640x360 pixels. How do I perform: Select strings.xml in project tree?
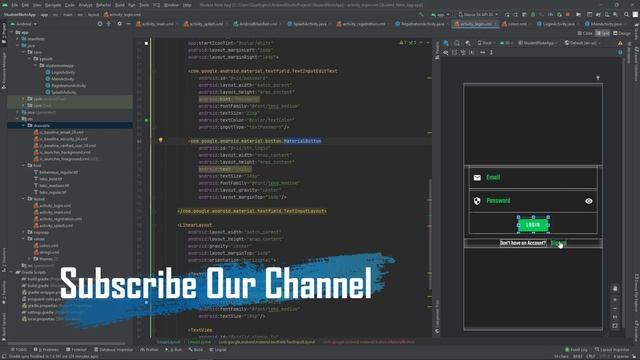pyautogui.click(x=49, y=252)
